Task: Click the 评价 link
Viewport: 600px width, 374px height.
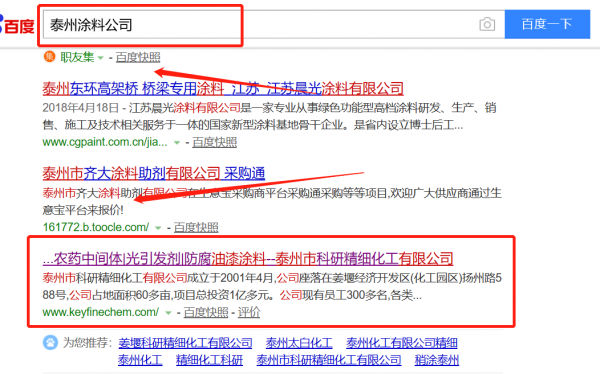Action: coord(249,312)
